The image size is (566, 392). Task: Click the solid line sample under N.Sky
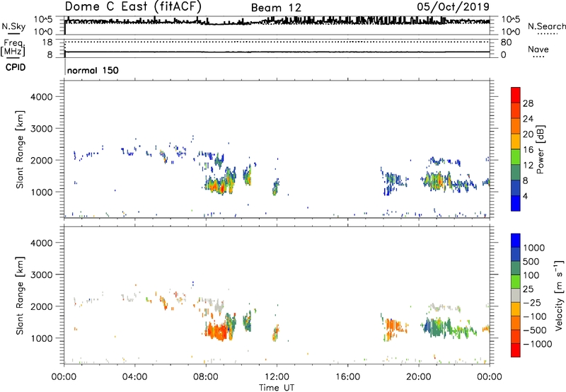pyautogui.click(x=13, y=34)
